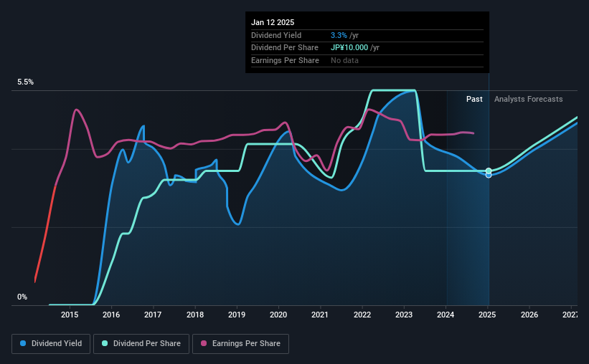The height and width of the screenshot is (364, 589).
Task: Click the 2015 x-axis label
Action: point(70,315)
